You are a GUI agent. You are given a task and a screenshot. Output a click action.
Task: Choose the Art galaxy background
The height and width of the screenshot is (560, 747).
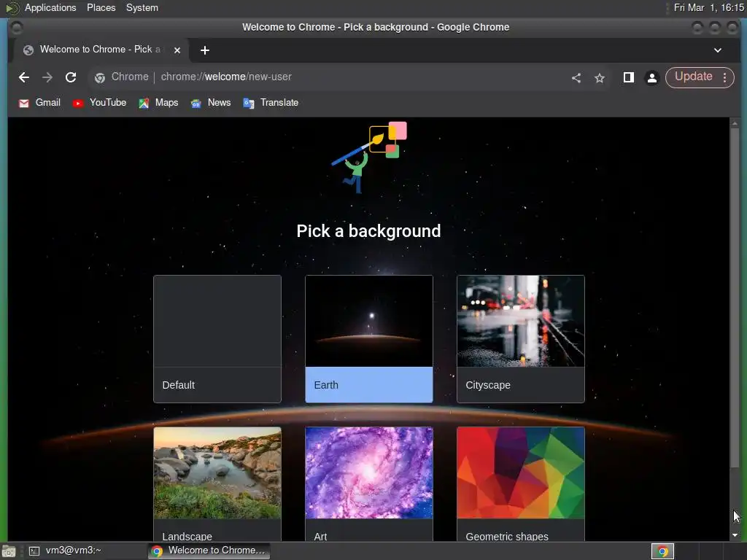coord(368,484)
